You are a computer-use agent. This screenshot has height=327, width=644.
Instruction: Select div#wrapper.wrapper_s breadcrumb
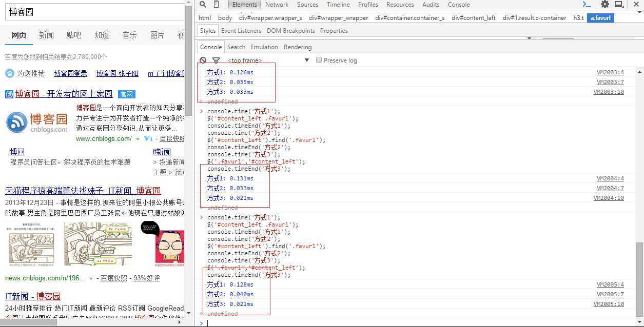(270, 18)
